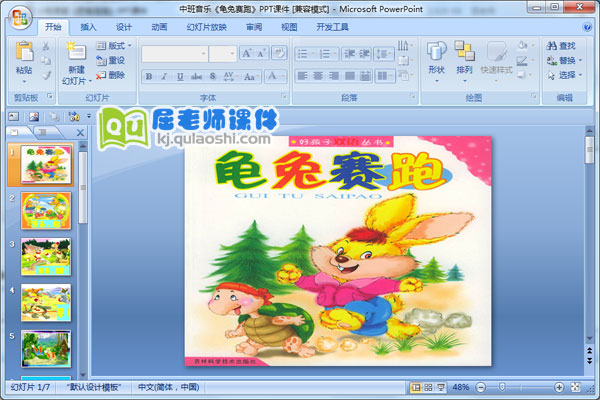Center align text
The width and height of the screenshot is (600, 400).
point(318,76)
